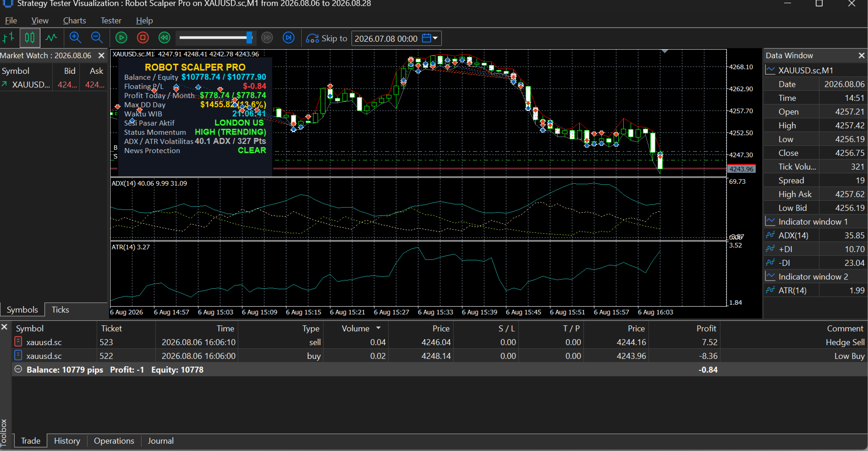The height and width of the screenshot is (451, 868).
Task: Sort trades by the Comment column
Action: pos(793,329)
